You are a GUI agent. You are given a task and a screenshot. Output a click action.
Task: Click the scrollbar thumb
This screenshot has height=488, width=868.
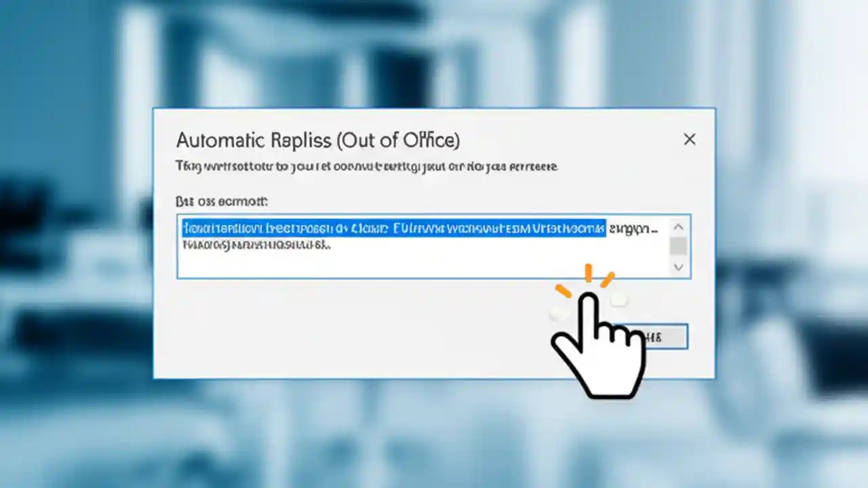click(678, 247)
